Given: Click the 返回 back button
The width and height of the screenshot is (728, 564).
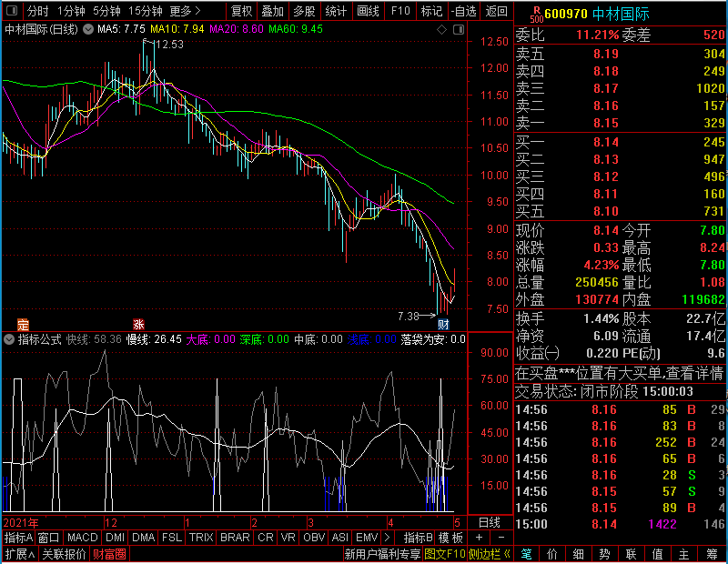Looking at the screenshot, I should point(496,11).
